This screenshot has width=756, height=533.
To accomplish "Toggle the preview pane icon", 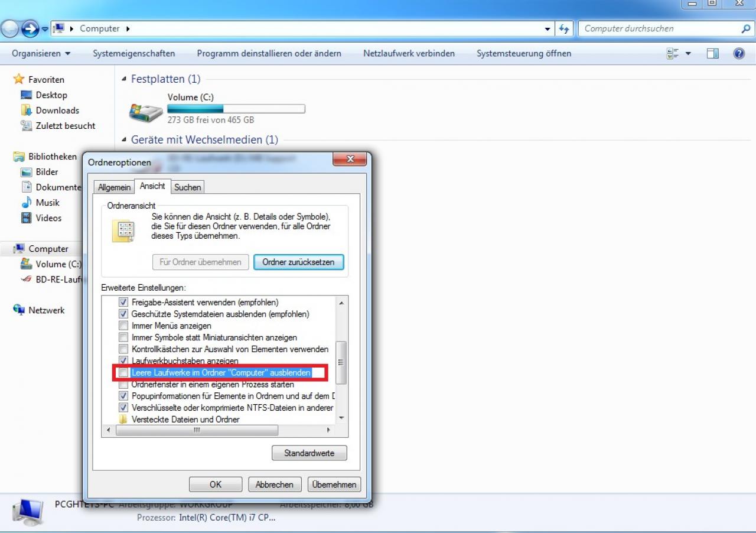I will [x=713, y=53].
